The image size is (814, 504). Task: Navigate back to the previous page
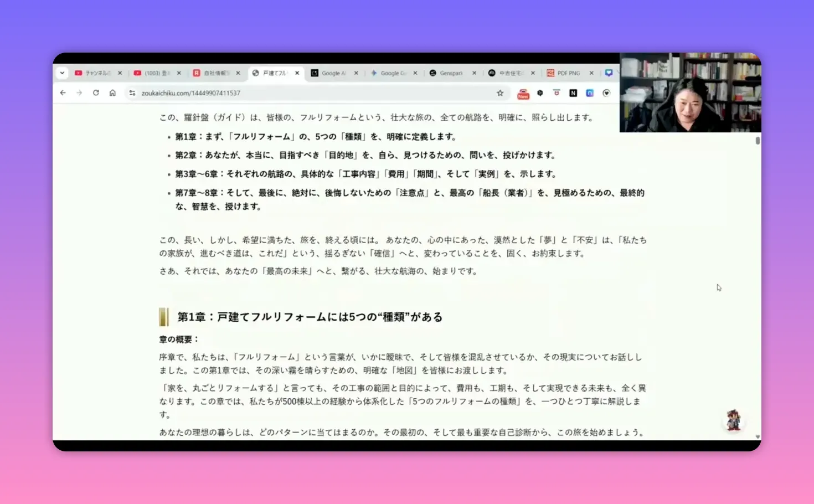coord(63,93)
